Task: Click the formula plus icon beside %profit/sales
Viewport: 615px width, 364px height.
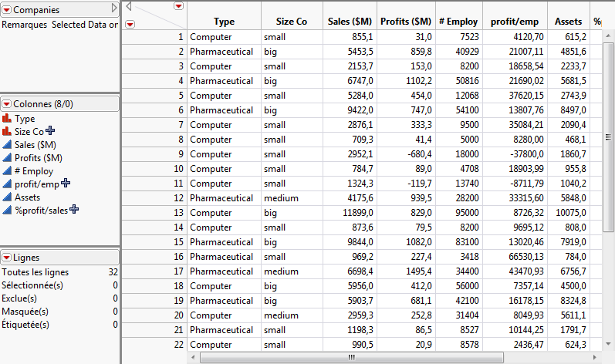Action: [x=74, y=210]
